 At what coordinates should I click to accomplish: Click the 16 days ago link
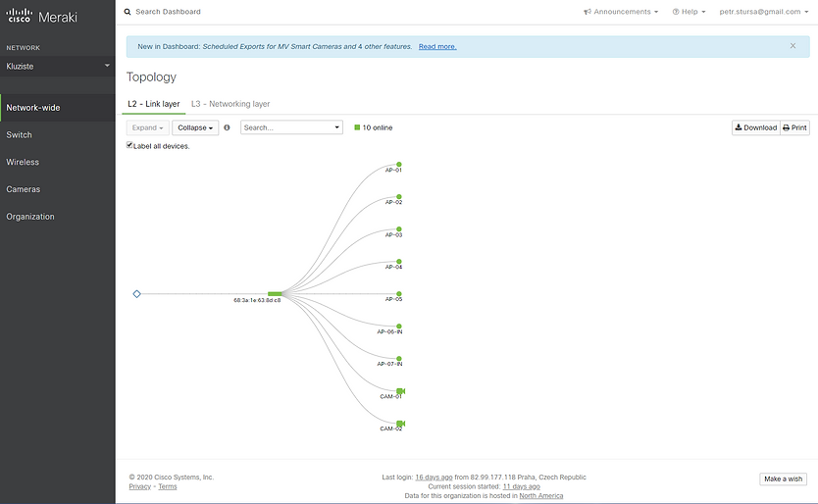[435, 477]
